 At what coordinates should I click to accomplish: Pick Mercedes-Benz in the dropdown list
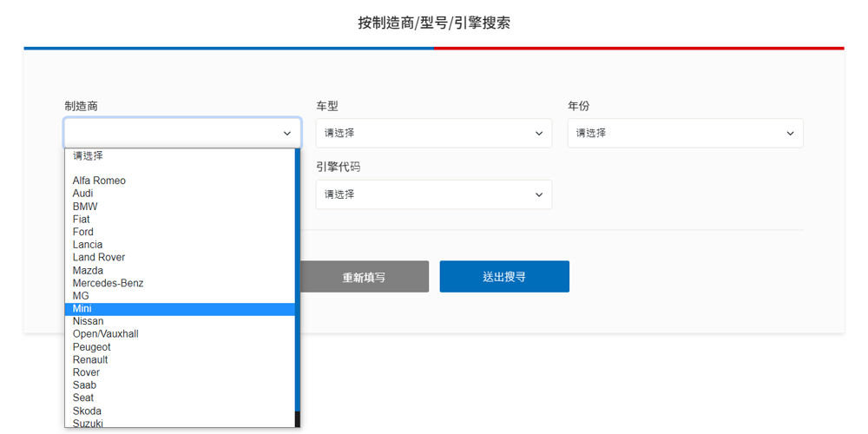180,283
